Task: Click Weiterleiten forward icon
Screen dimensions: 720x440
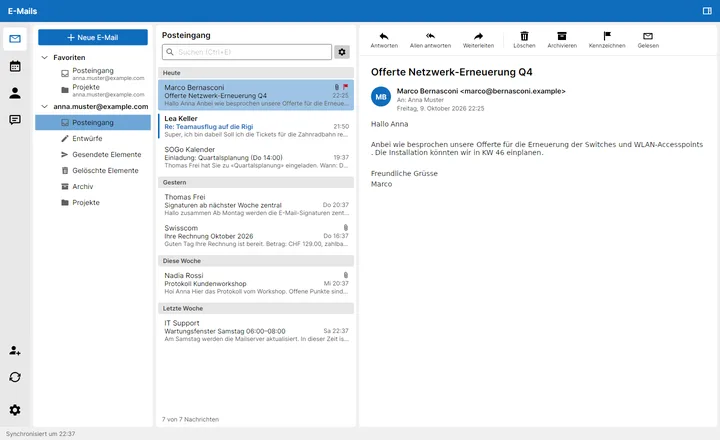Action: pos(478,36)
